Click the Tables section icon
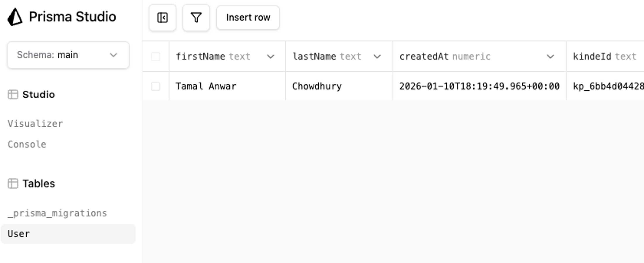Viewport: 644px width, 263px height. click(13, 184)
